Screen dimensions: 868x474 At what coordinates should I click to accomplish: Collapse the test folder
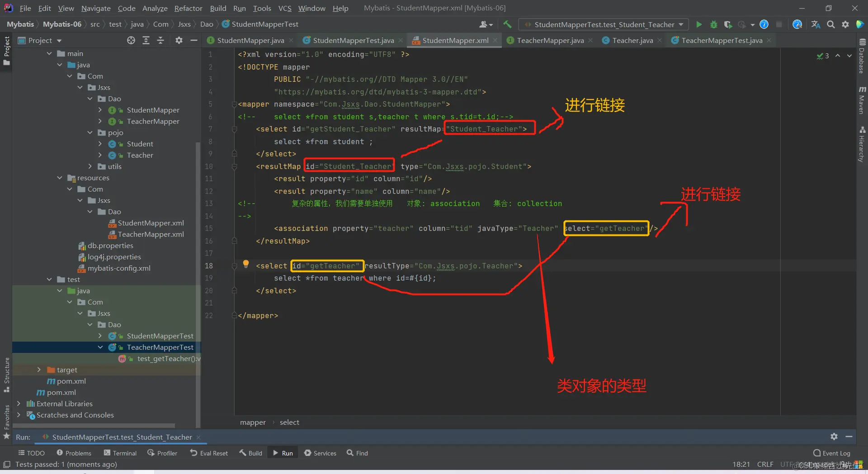coord(49,279)
